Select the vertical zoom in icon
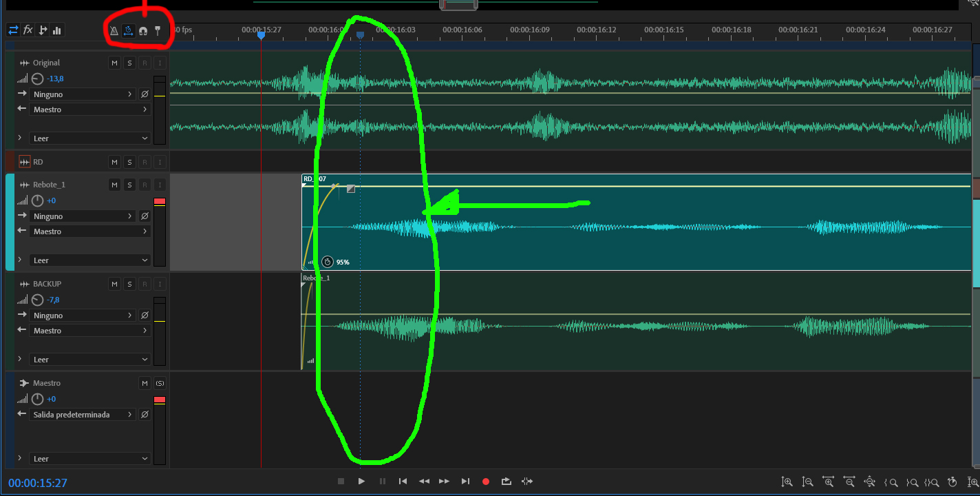Viewport: 980px width, 496px height. tap(787, 482)
